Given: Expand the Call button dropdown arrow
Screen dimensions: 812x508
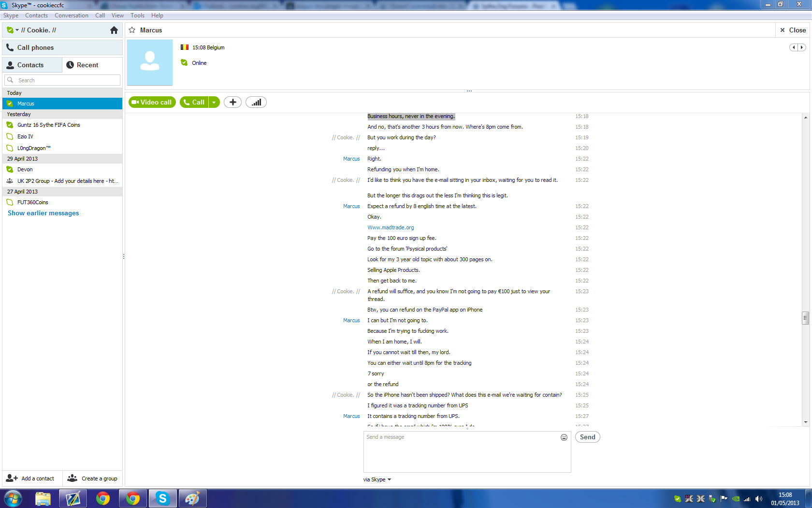Looking at the screenshot, I should coord(214,102).
